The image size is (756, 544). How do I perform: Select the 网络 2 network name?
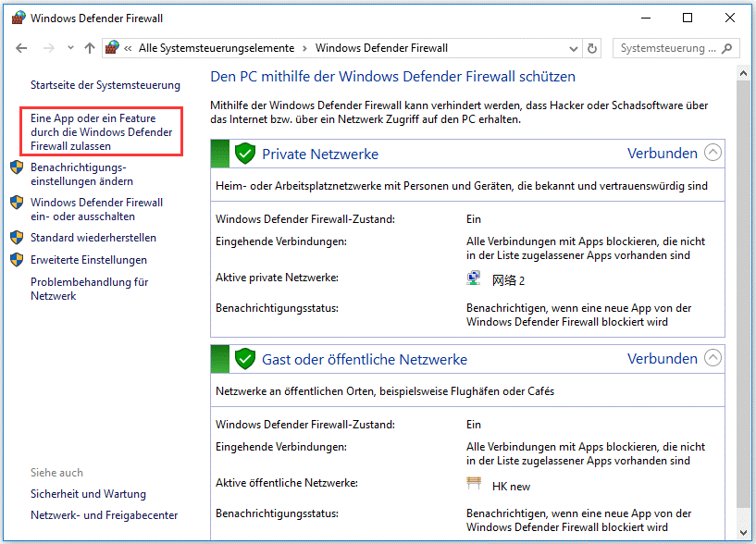(508, 280)
